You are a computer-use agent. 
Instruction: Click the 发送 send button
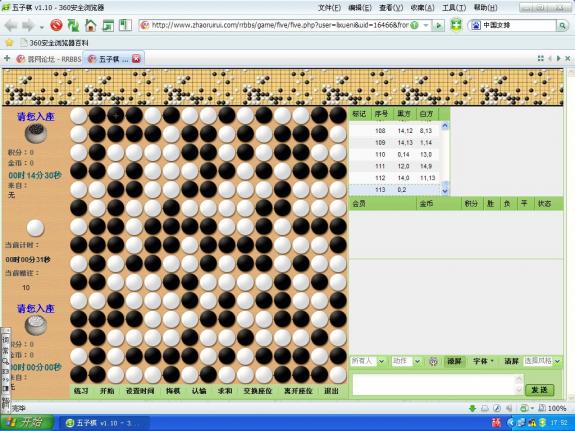pos(539,390)
